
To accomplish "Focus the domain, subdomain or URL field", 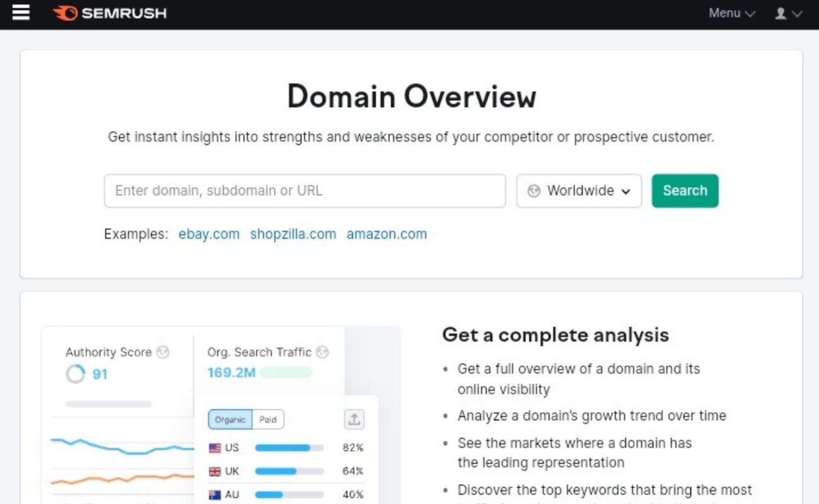I will (305, 191).
